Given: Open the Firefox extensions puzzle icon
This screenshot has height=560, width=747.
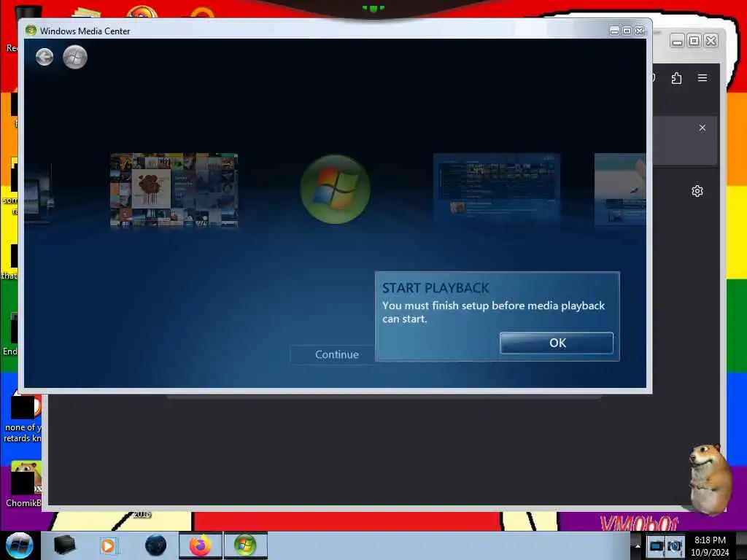Looking at the screenshot, I should (x=676, y=78).
